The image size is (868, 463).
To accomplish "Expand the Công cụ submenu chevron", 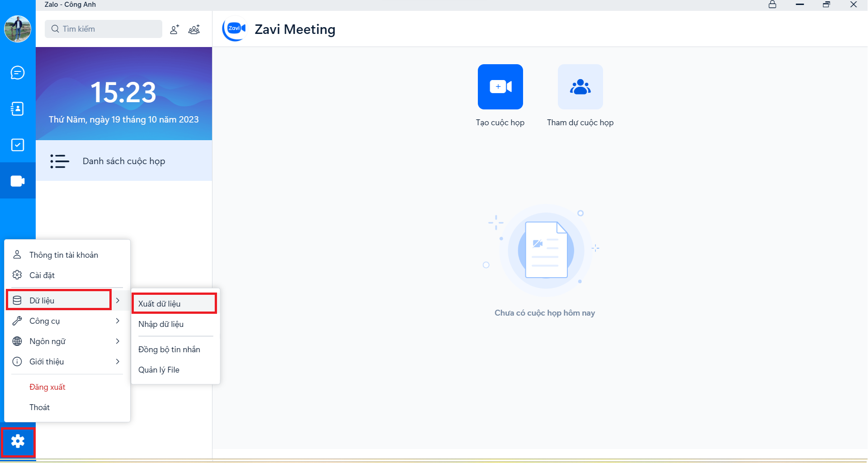I will [x=118, y=321].
